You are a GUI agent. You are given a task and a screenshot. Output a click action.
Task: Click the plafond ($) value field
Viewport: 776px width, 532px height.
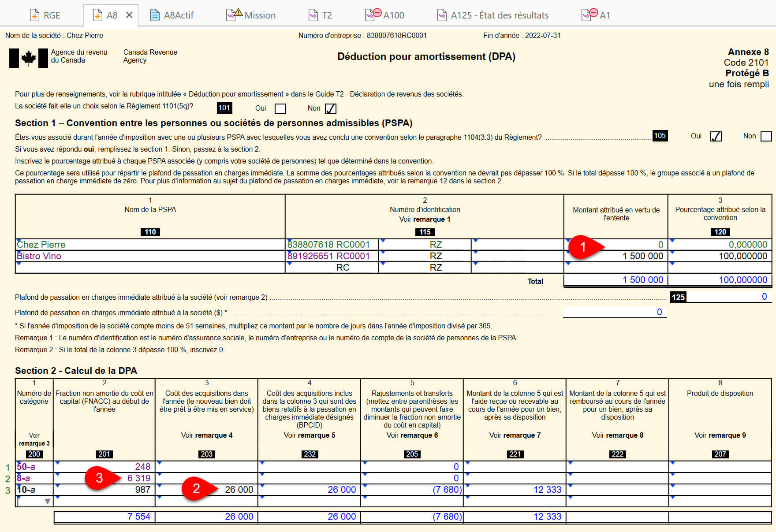coord(615,312)
